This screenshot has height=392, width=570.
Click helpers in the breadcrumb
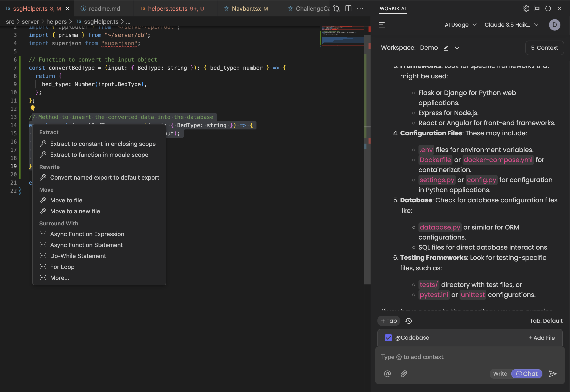57,22
